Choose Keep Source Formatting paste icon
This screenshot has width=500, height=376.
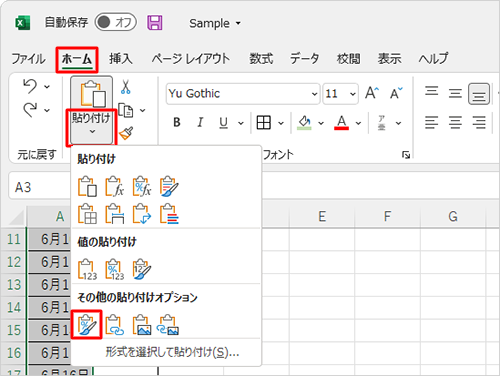click(169, 186)
